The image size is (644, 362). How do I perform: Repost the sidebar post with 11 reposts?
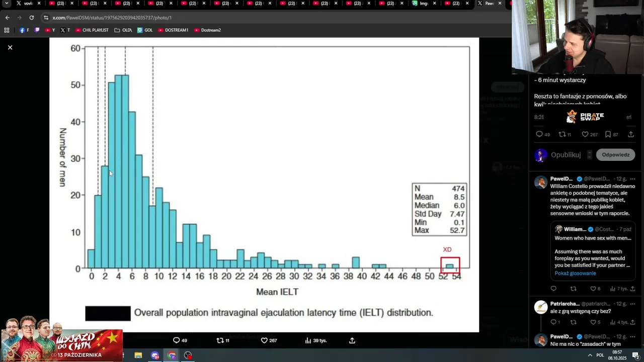565,134
